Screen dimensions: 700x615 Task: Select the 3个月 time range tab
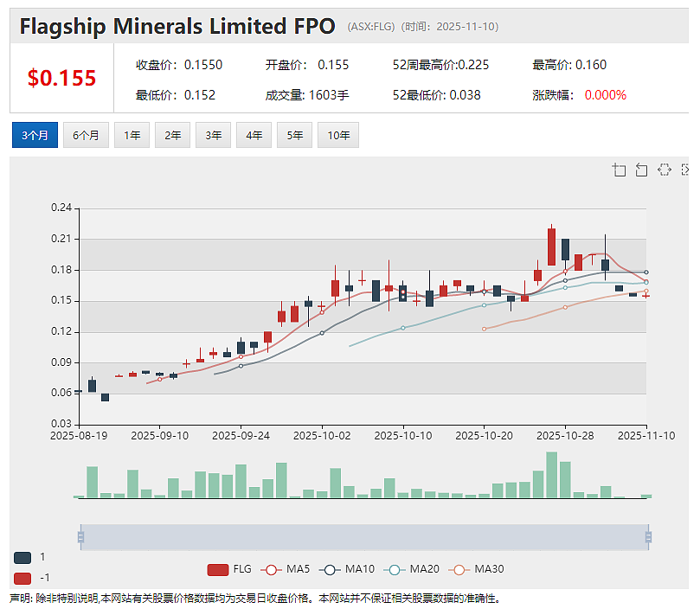[35, 135]
